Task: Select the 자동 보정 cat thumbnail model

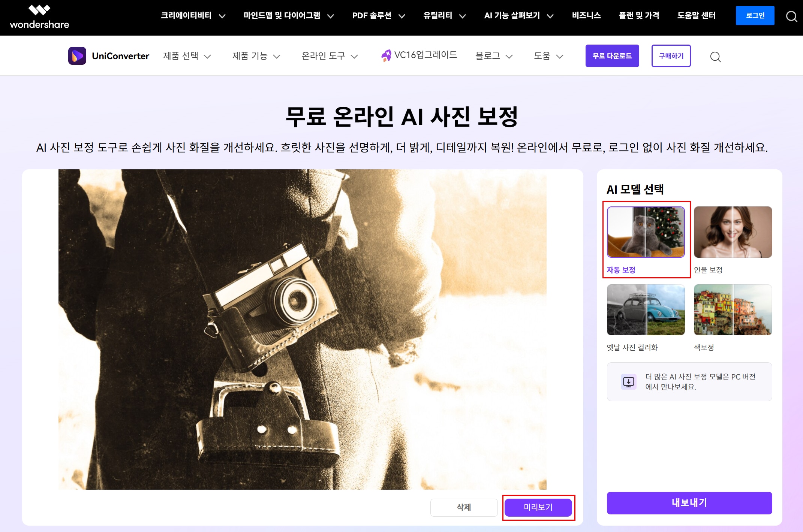Action: point(646,232)
